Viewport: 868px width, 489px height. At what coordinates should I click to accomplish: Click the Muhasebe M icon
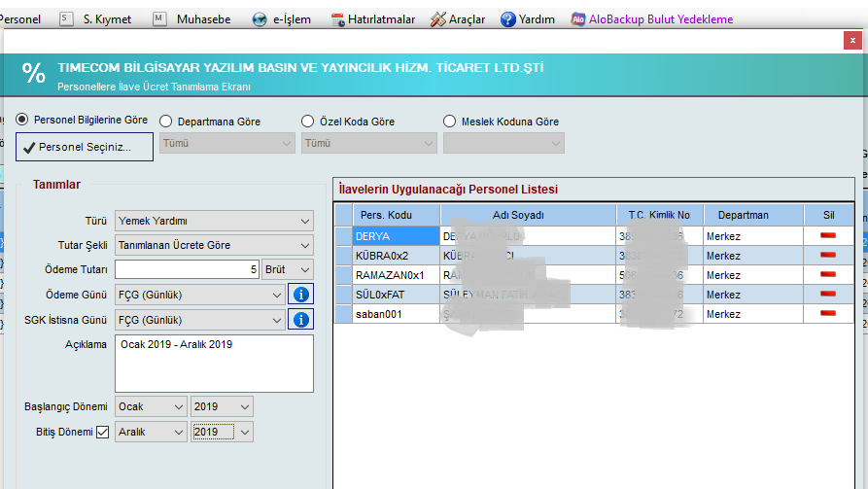(x=159, y=18)
